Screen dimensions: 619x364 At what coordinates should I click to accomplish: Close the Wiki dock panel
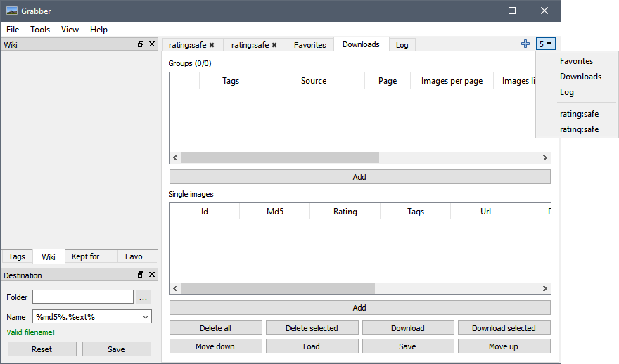[x=152, y=44]
